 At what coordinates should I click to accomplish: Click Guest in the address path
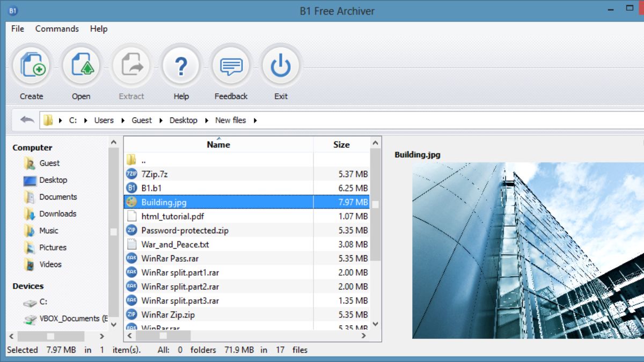pyautogui.click(x=142, y=120)
